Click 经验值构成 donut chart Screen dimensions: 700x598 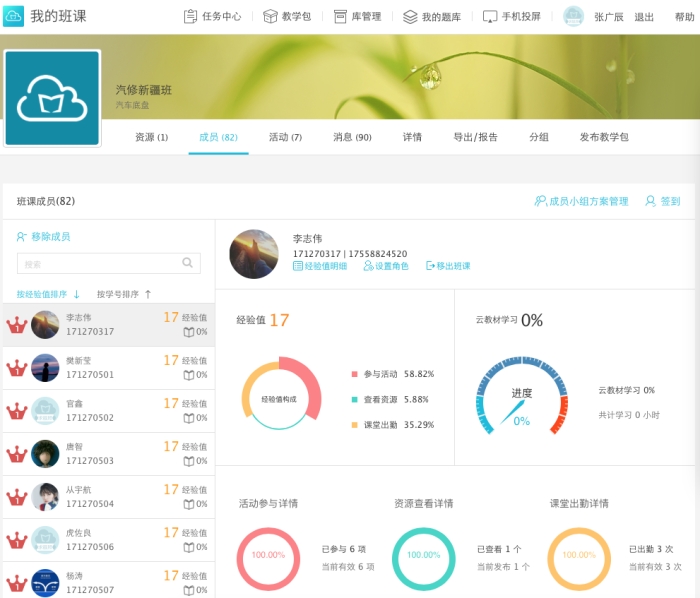280,399
